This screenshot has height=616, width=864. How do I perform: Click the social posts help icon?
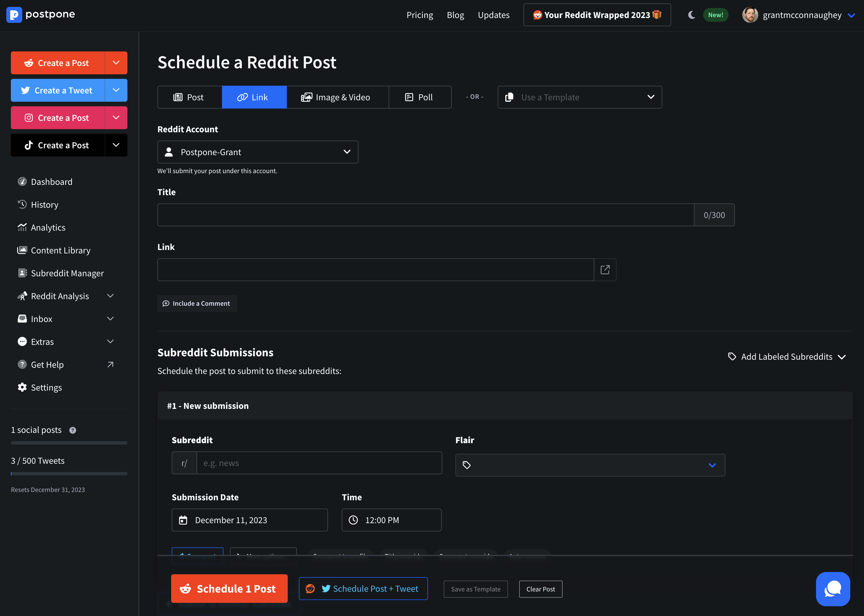tap(73, 430)
